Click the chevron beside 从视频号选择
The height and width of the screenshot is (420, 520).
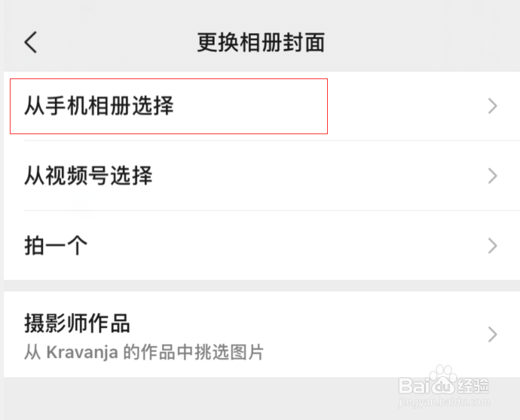[493, 176]
